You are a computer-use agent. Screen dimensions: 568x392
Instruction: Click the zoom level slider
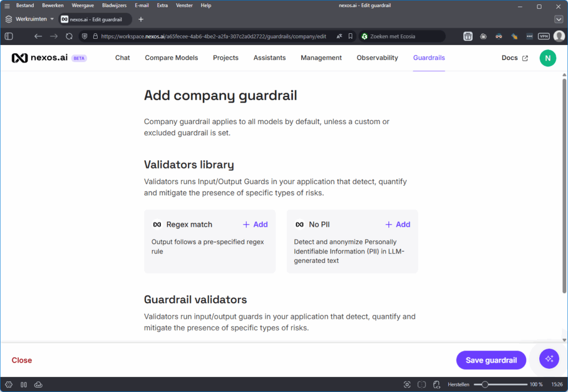[x=485, y=384]
